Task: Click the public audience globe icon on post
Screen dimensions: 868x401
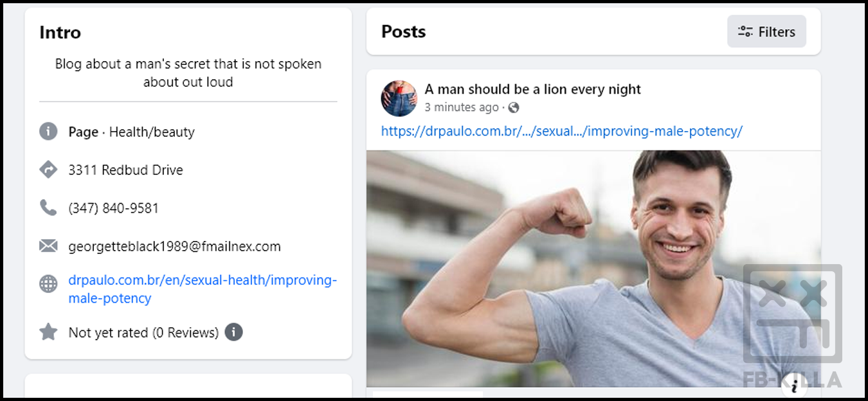Action: pos(513,107)
